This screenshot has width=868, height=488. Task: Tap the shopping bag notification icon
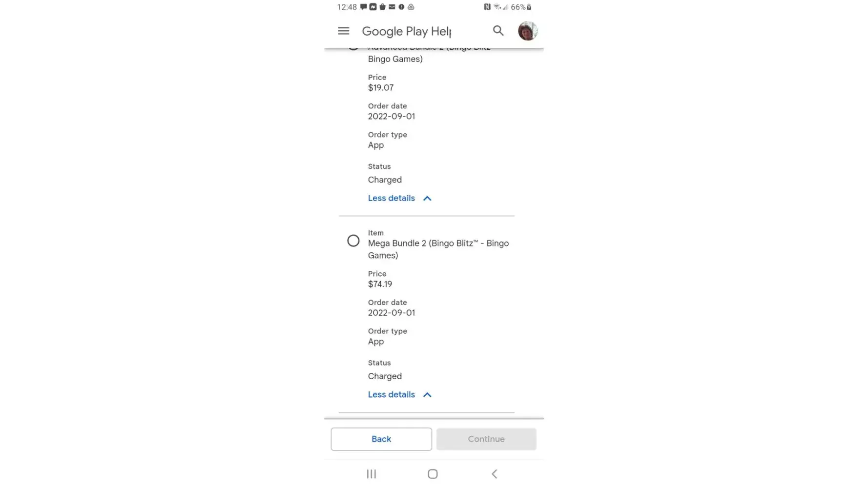click(382, 7)
